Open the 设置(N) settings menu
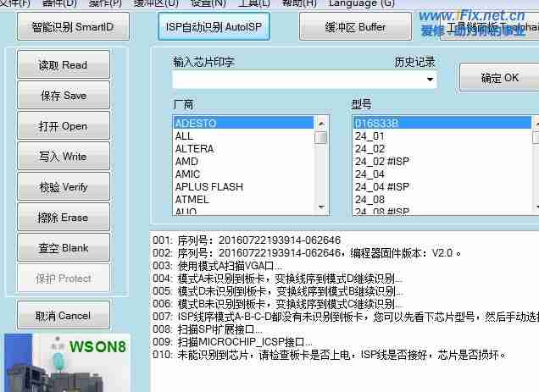Viewport: 539px width, 392px height. (208, 3)
